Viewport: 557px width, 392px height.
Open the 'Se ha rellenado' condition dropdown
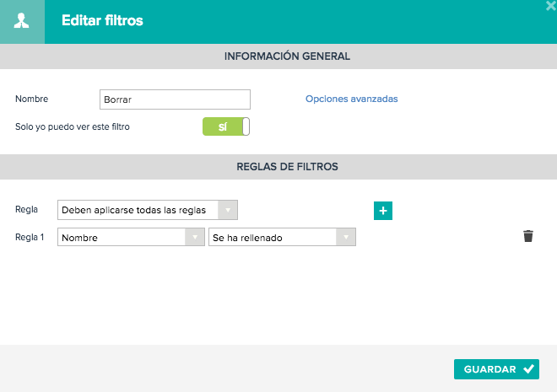click(282, 238)
